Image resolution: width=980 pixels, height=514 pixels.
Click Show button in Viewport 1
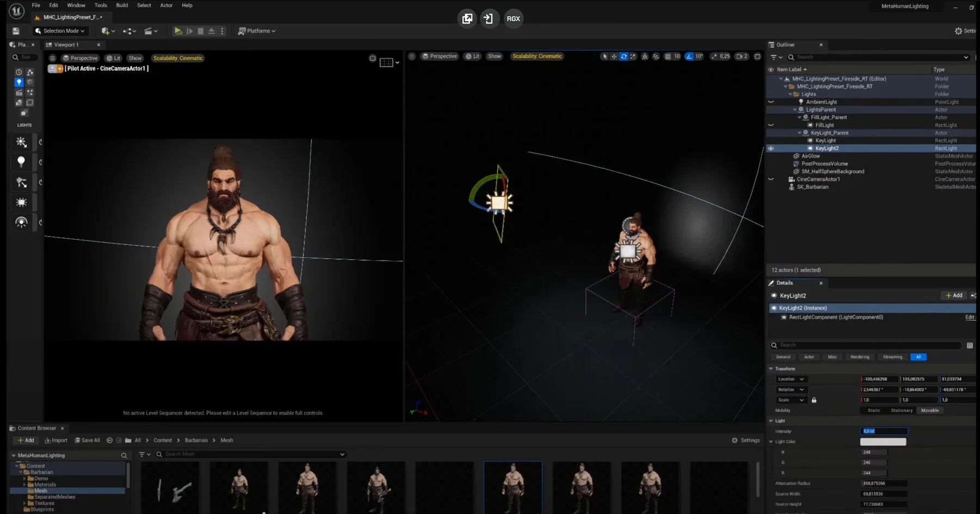135,58
